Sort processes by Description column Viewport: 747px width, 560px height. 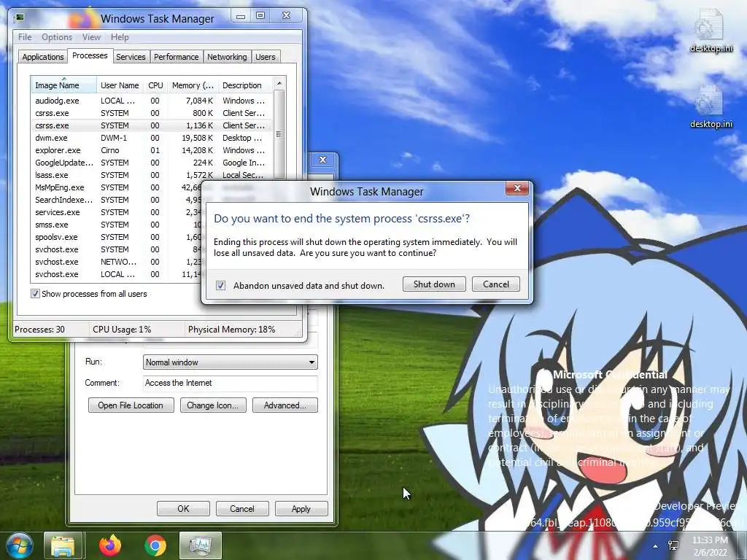pyautogui.click(x=245, y=85)
